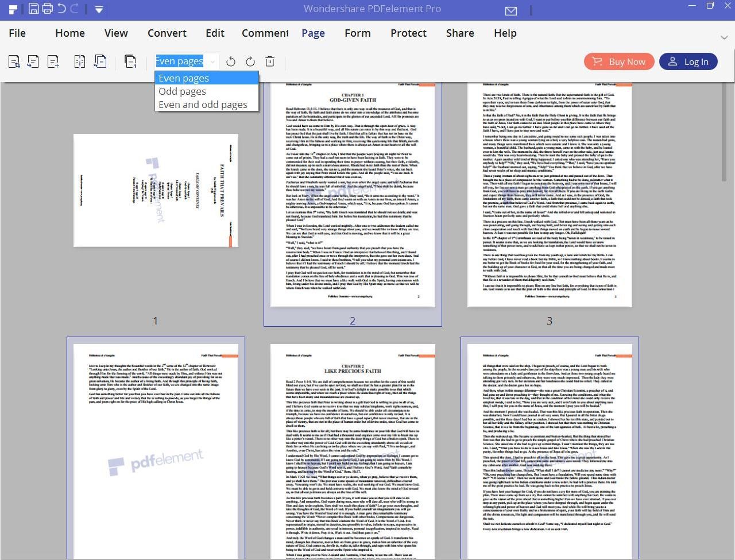Viewport: 735px width, 560px height.
Task: Select the bottom-left page thumbnail in second row
Action: [x=156, y=451]
